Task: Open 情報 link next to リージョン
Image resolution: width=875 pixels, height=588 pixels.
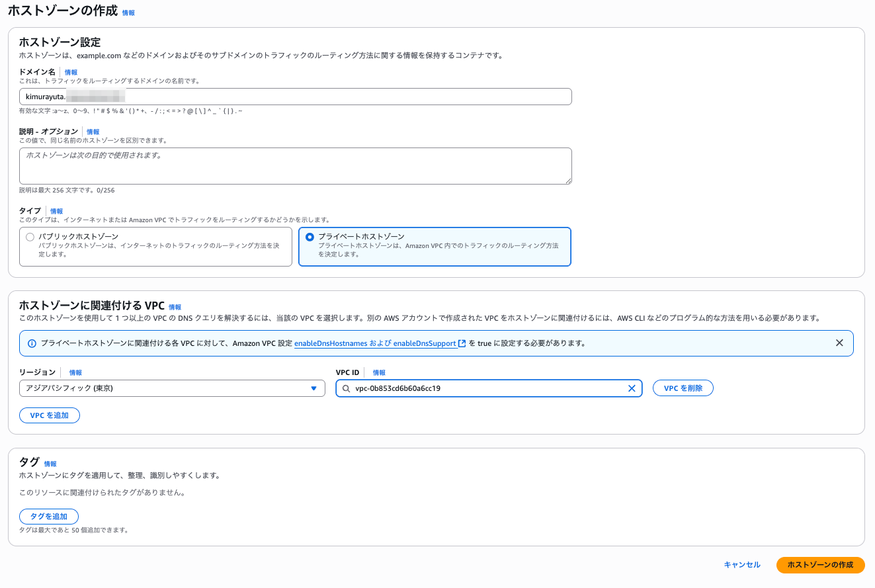Action: (75, 373)
